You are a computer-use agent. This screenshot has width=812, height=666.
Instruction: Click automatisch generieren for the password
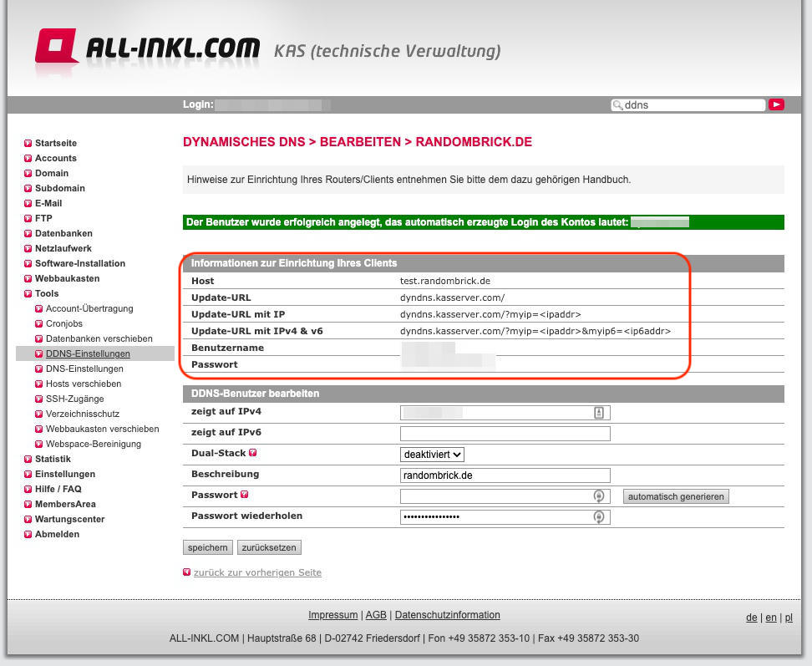click(677, 496)
